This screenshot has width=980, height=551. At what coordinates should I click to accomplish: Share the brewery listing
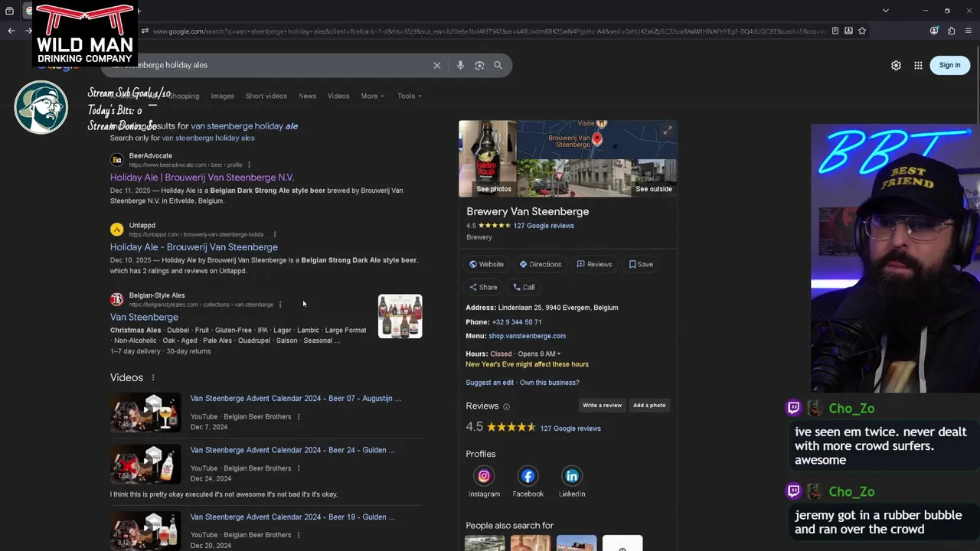483,287
